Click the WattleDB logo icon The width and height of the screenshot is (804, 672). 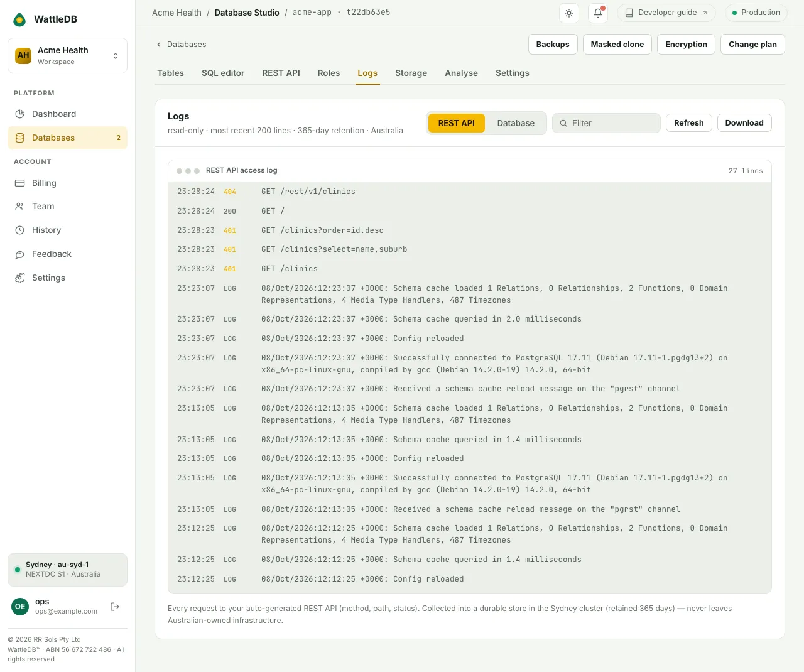coord(20,19)
